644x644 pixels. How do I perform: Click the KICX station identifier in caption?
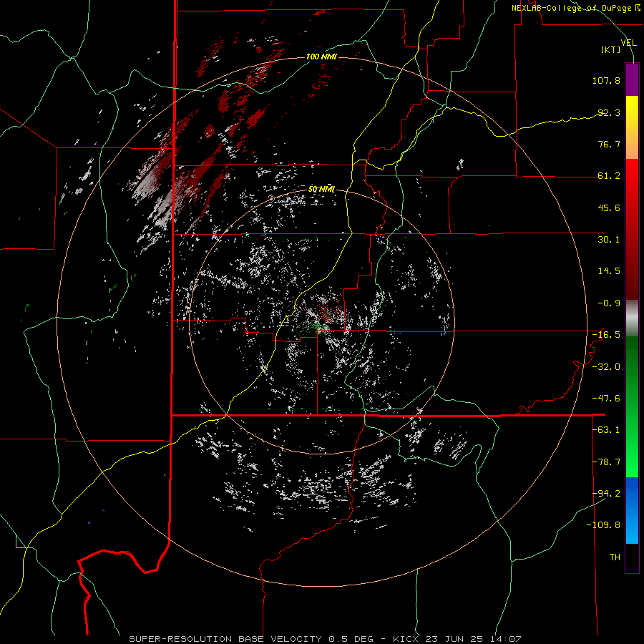coord(406,639)
